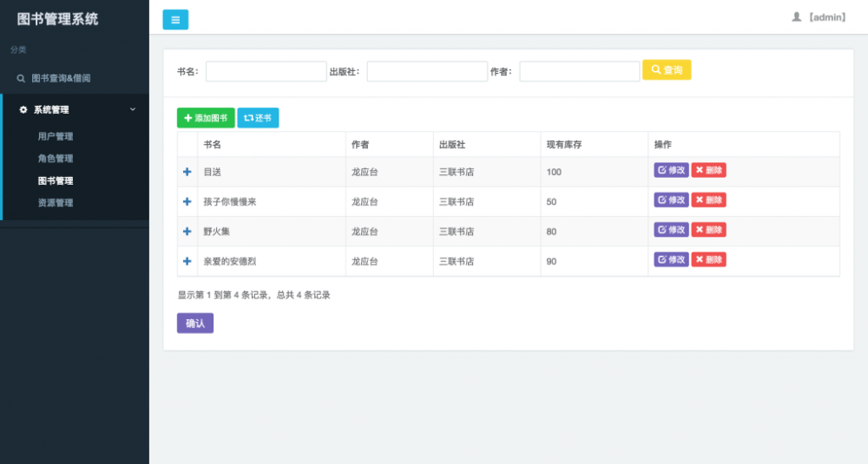Select 图书管理 submenu item

(x=56, y=180)
